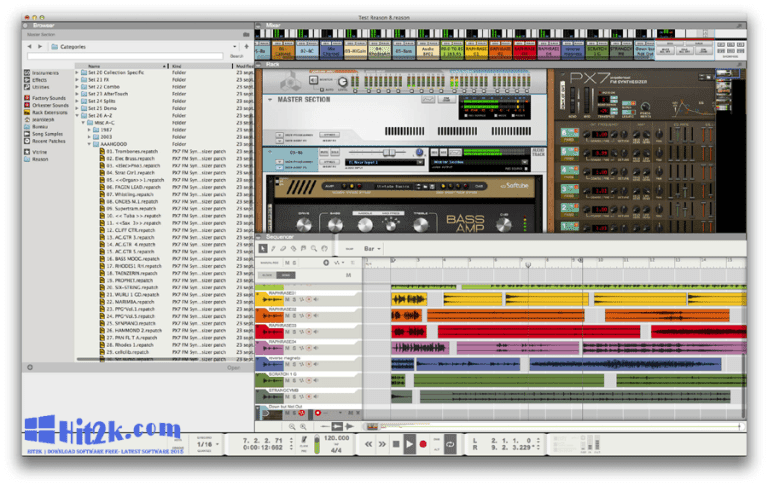768x486 pixels.
Task: Toggle the loop button in transport
Action: tap(450, 444)
